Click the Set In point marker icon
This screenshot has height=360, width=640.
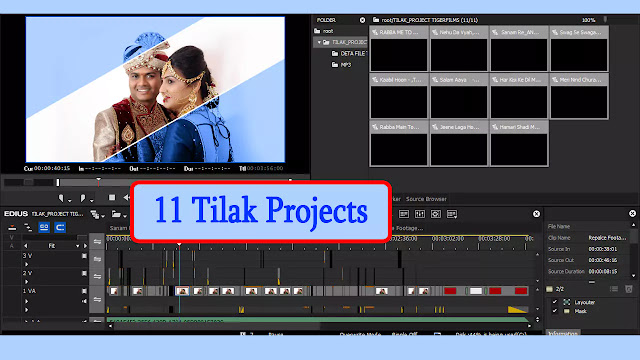click(61, 198)
